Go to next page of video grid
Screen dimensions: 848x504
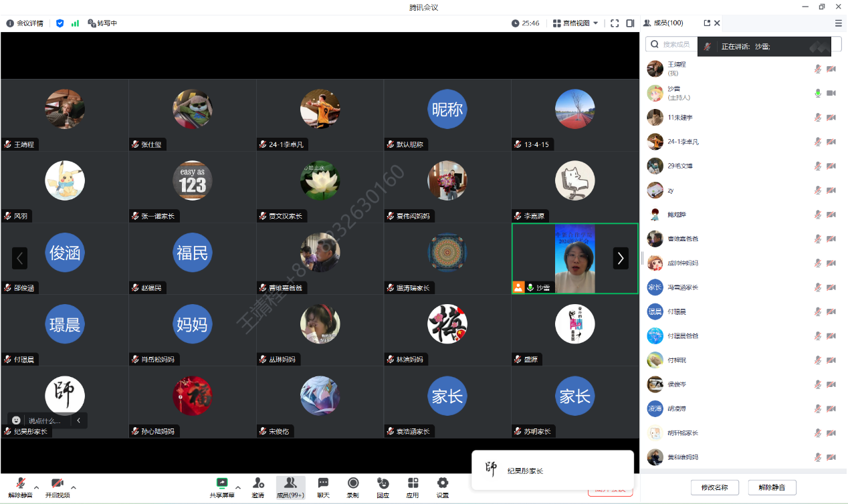click(x=621, y=258)
